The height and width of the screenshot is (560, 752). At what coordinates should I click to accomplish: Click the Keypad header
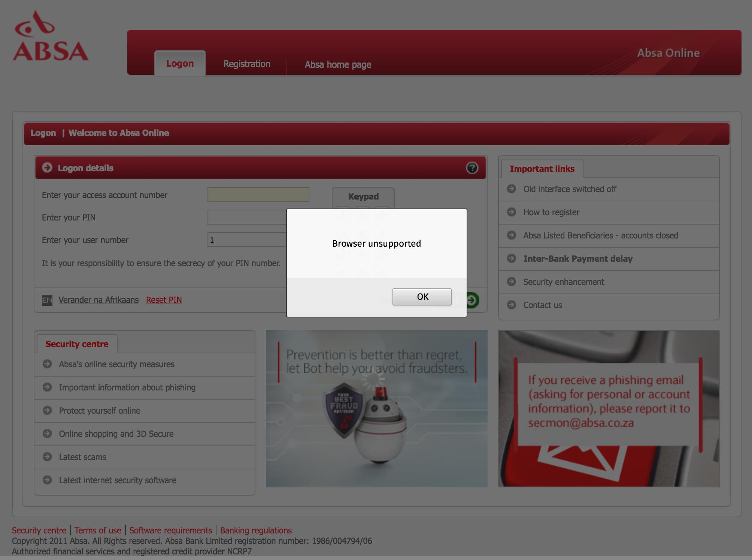(x=363, y=197)
